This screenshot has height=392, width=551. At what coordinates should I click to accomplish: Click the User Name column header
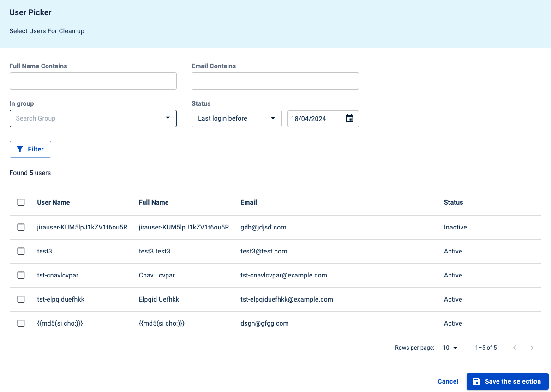[54, 202]
